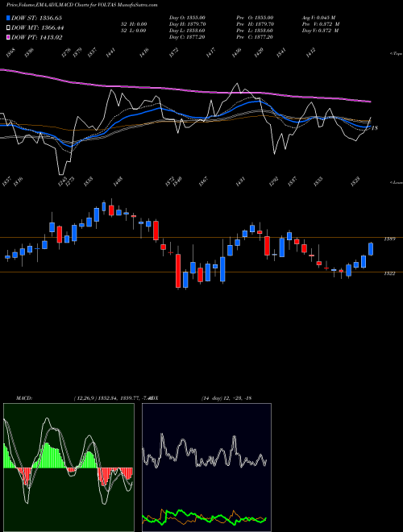Screen dimensions: 403x532
Task: Click the 1323 low price label
Action: point(355,181)
